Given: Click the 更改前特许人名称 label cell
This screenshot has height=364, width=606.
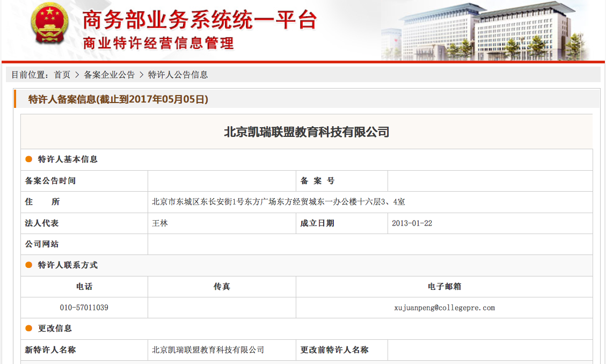Looking at the screenshot, I should click(342, 350).
